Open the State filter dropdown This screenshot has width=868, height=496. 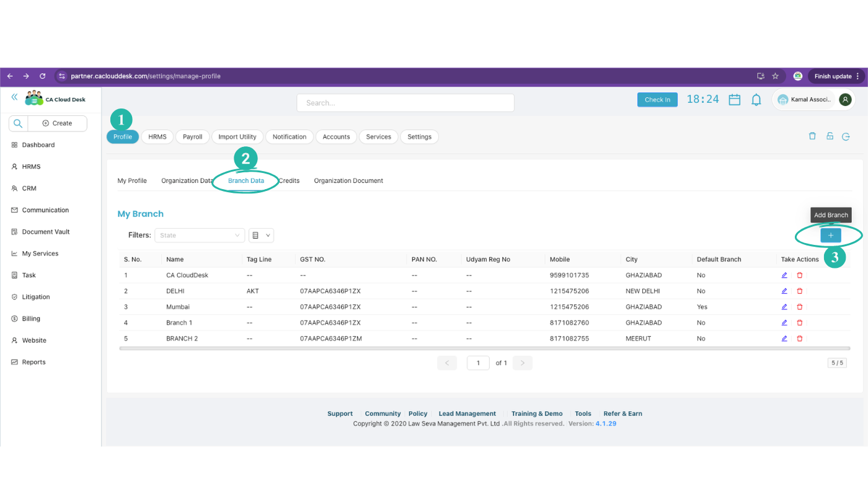click(x=200, y=235)
